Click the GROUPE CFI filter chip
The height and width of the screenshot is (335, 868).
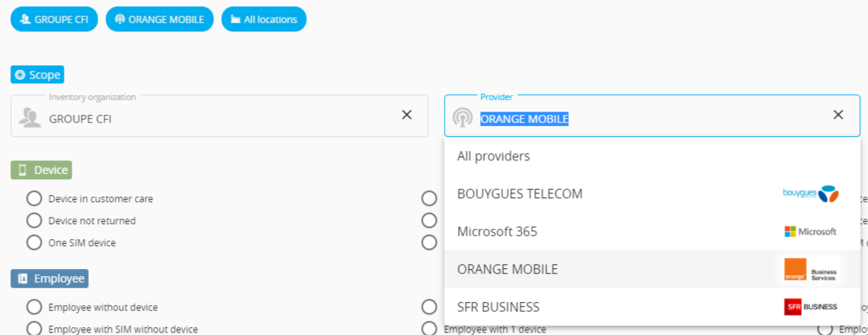[54, 19]
